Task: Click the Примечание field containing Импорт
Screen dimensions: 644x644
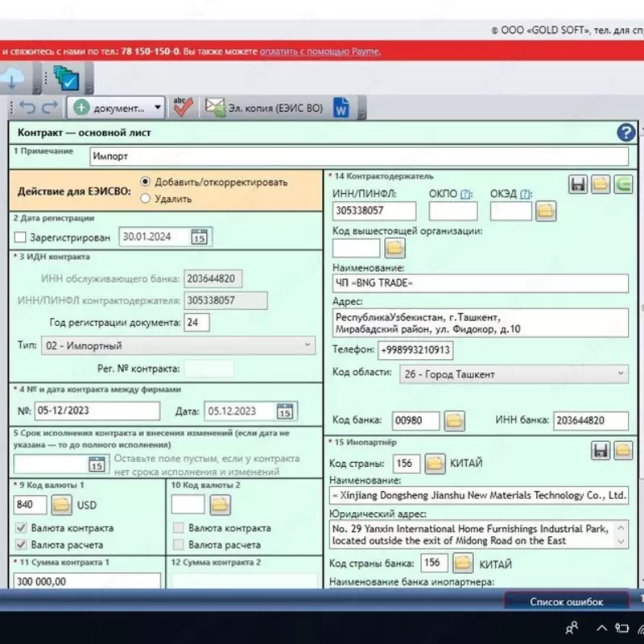Action: (x=357, y=156)
